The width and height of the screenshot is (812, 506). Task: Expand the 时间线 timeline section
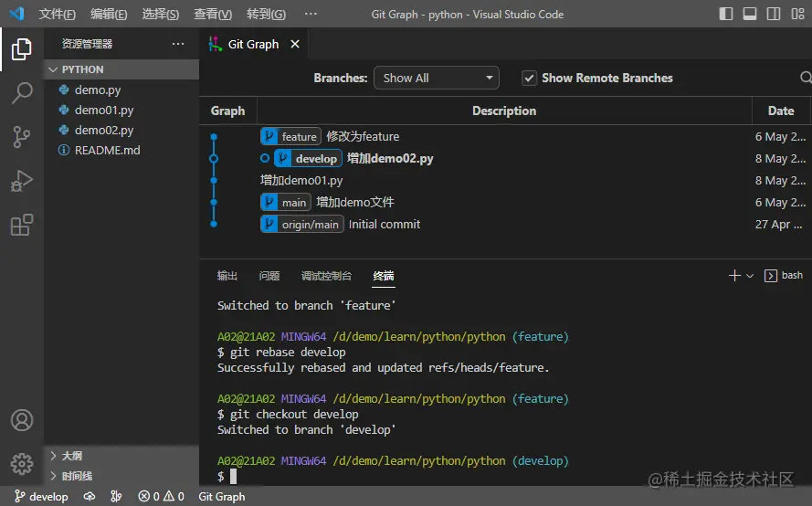tap(121, 476)
